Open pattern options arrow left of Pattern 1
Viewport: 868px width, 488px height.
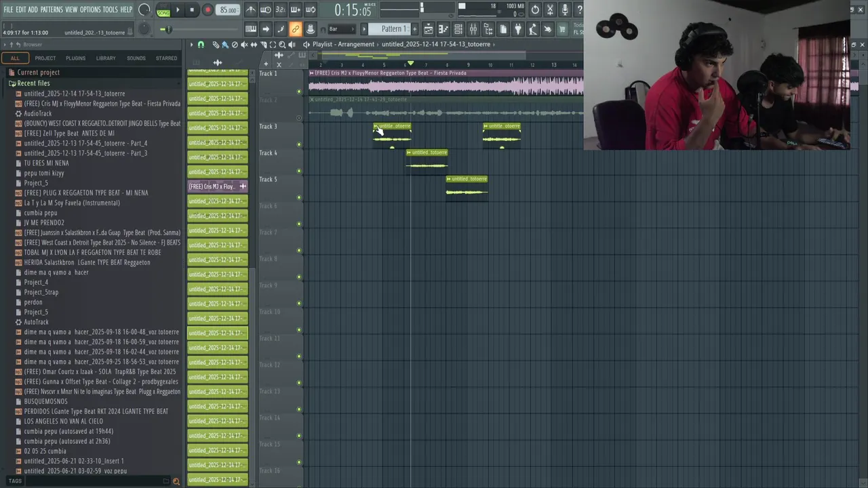click(x=363, y=29)
